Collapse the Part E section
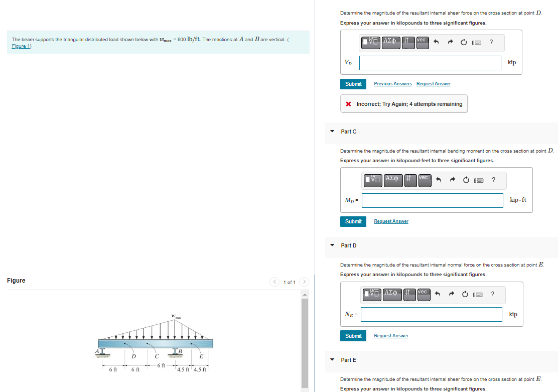The image size is (558, 392). click(x=332, y=360)
